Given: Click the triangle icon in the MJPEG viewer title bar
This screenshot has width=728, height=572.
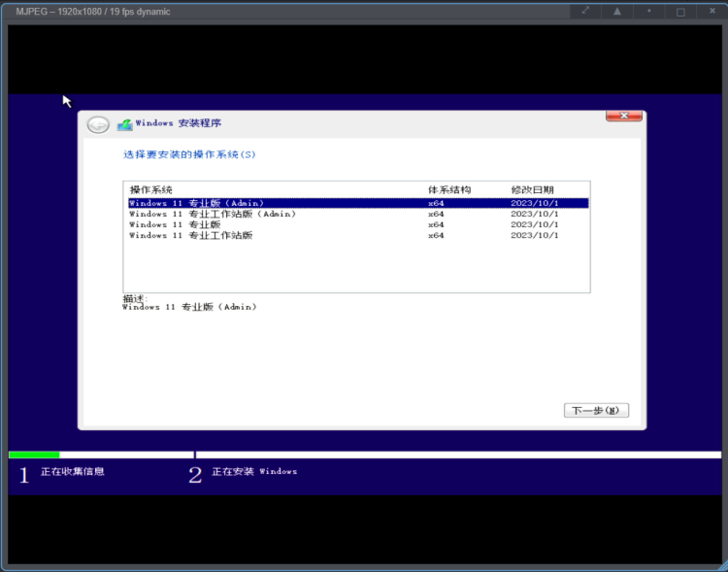Looking at the screenshot, I should coord(617,11).
